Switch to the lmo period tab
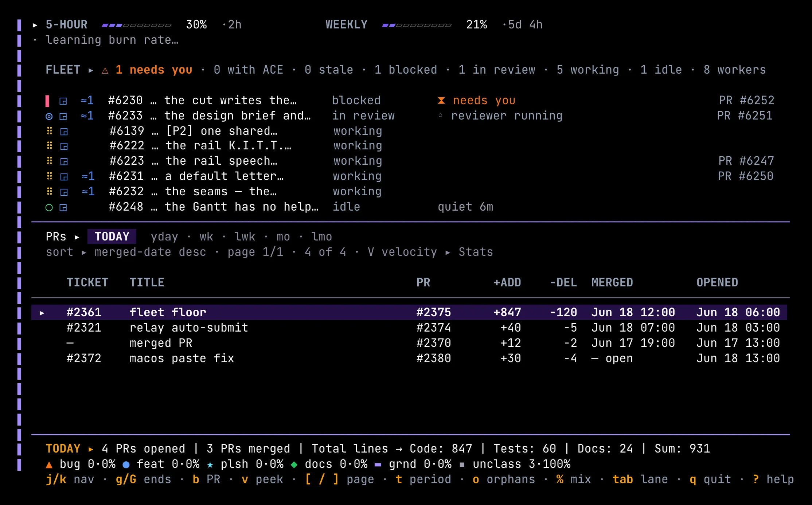Viewport: 812px width, 505px height. [322, 237]
